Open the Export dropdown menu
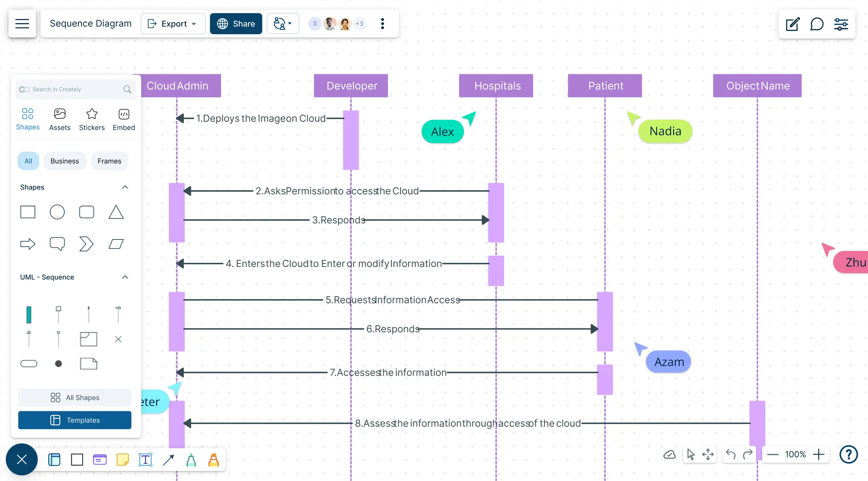 coord(173,24)
